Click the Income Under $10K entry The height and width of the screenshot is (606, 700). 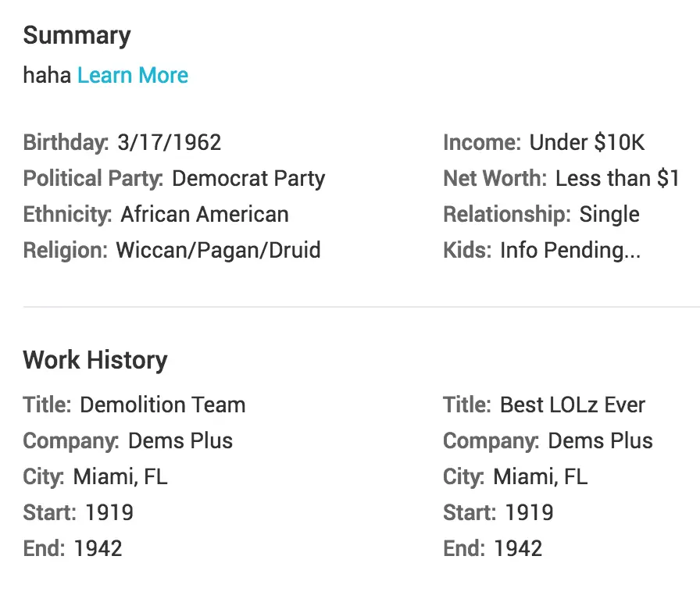tap(544, 142)
